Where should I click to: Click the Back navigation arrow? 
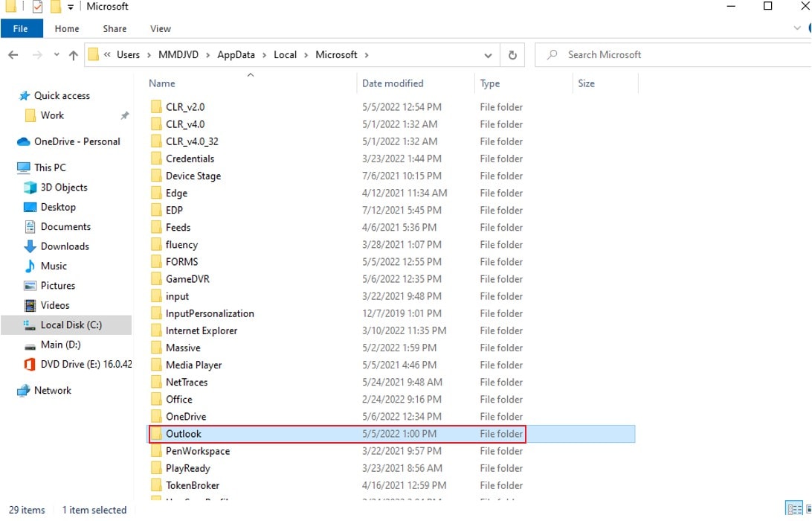(13, 55)
